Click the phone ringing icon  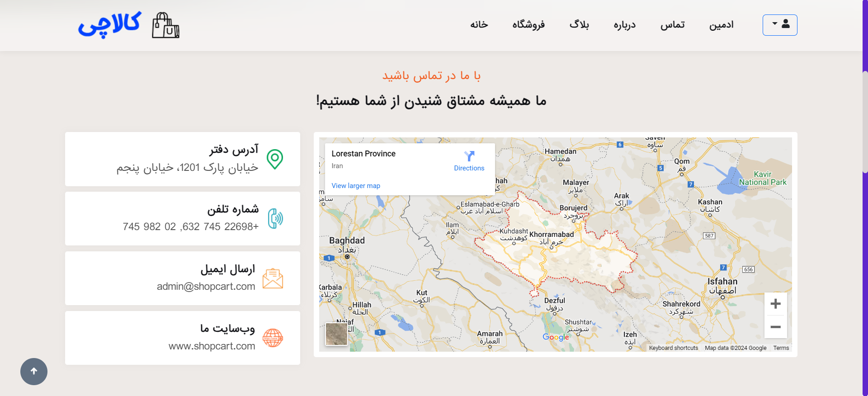tap(275, 219)
